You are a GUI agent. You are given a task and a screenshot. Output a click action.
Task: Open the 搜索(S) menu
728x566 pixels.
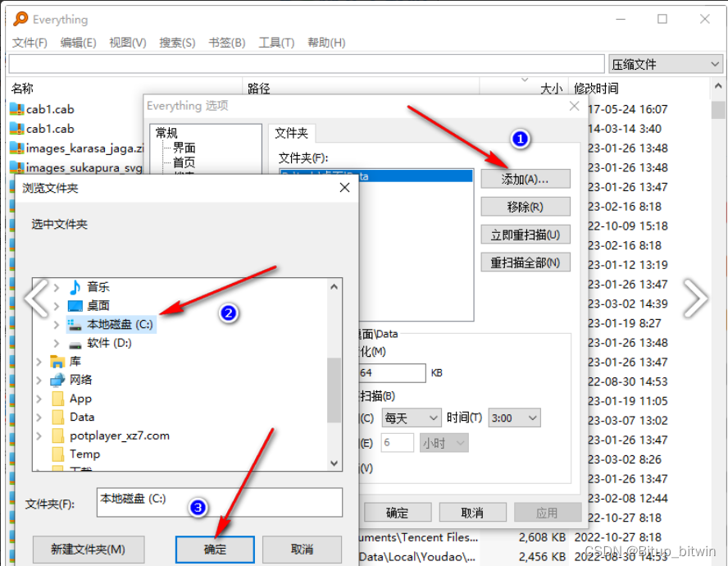(x=177, y=43)
